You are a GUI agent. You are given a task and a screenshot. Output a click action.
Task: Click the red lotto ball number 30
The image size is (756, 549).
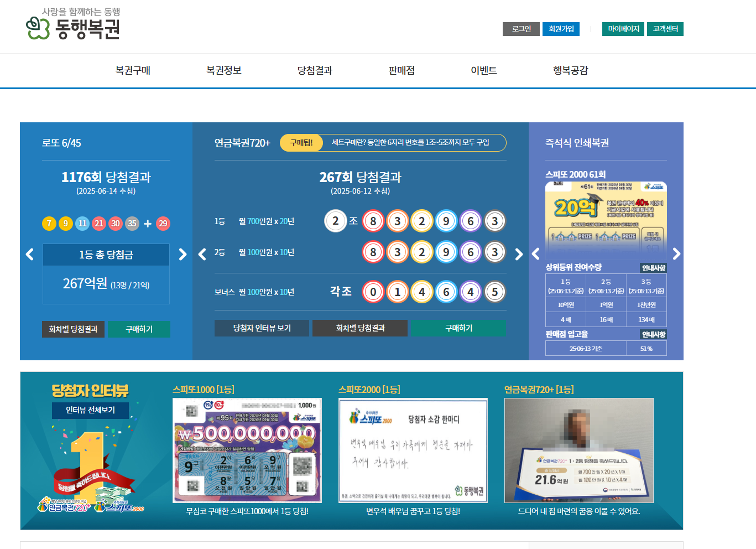coord(116,224)
